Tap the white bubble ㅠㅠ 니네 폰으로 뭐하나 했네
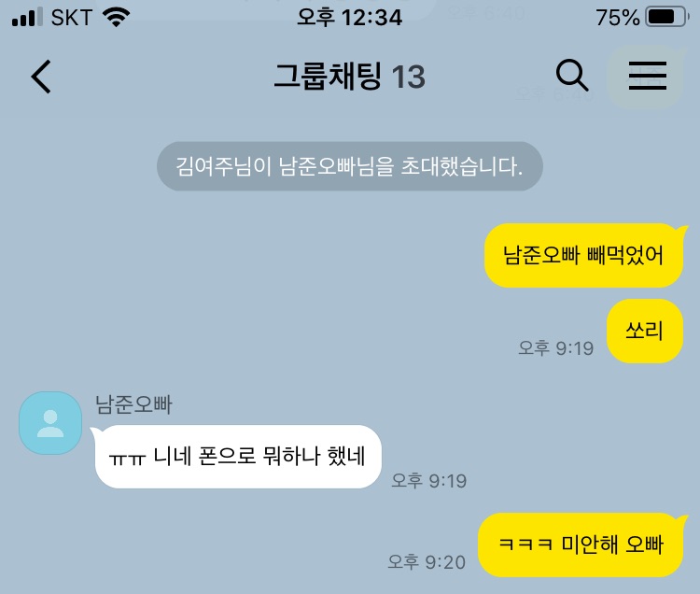Screen dimensions: 700x594 [238, 457]
